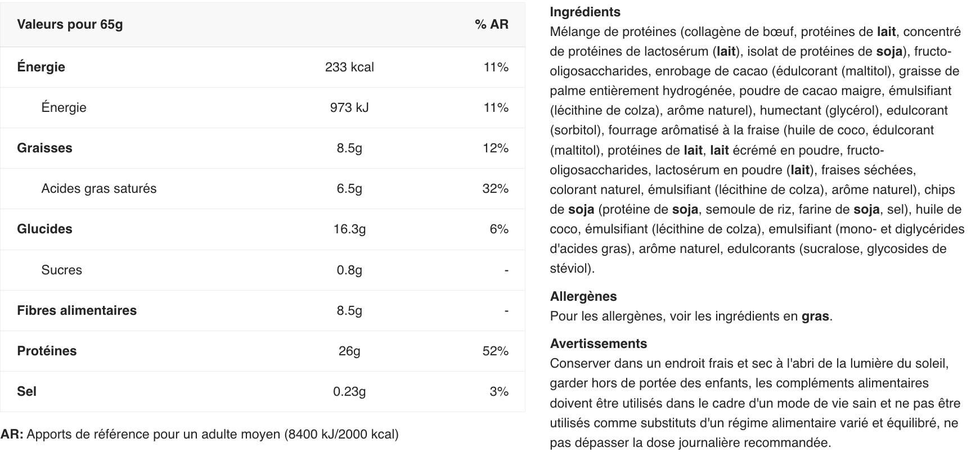Click the "Valeurs pour 65g" table header
Image resolution: width=980 pixels, height=461 pixels.
(x=70, y=24)
